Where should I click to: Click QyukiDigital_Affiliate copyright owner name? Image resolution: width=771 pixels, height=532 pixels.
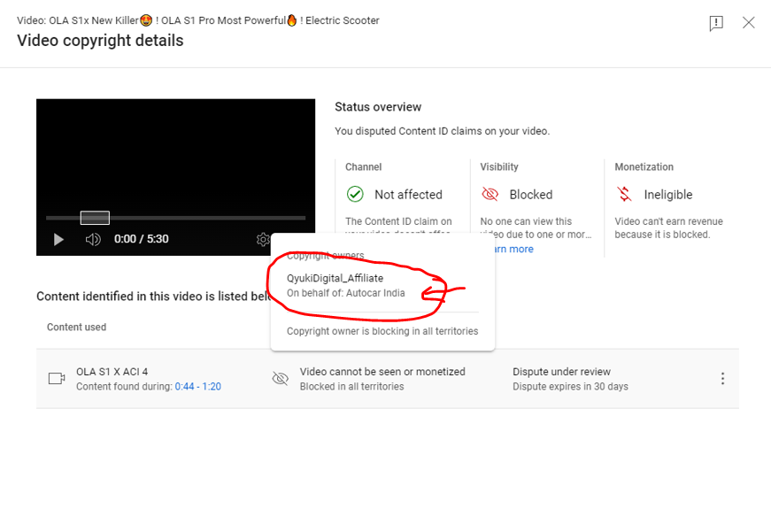pyautogui.click(x=335, y=278)
